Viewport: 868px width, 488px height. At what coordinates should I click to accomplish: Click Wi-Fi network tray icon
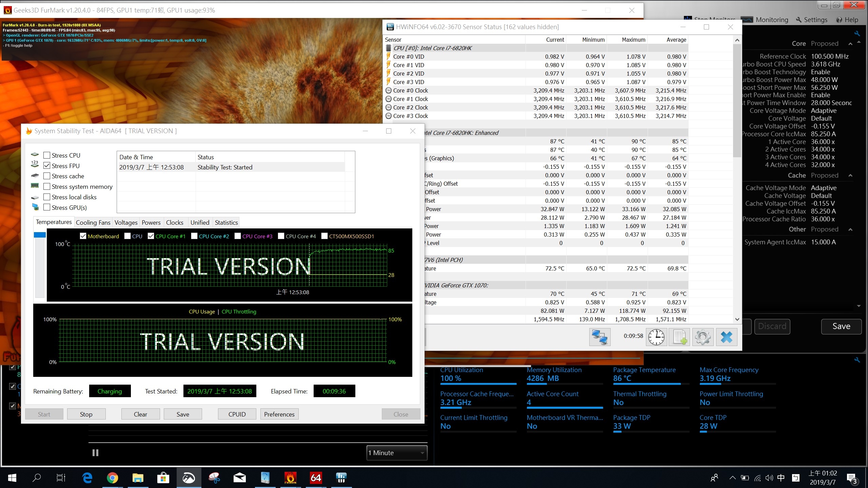(x=757, y=478)
